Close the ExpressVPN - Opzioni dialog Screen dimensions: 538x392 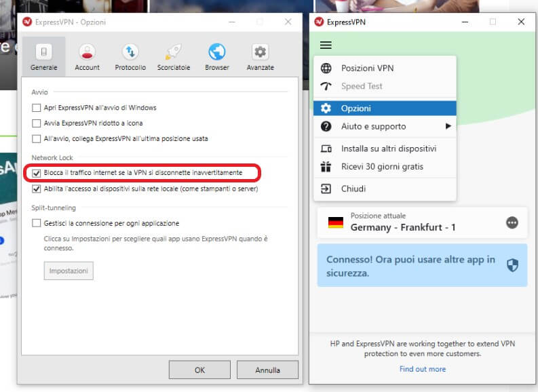click(x=288, y=22)
